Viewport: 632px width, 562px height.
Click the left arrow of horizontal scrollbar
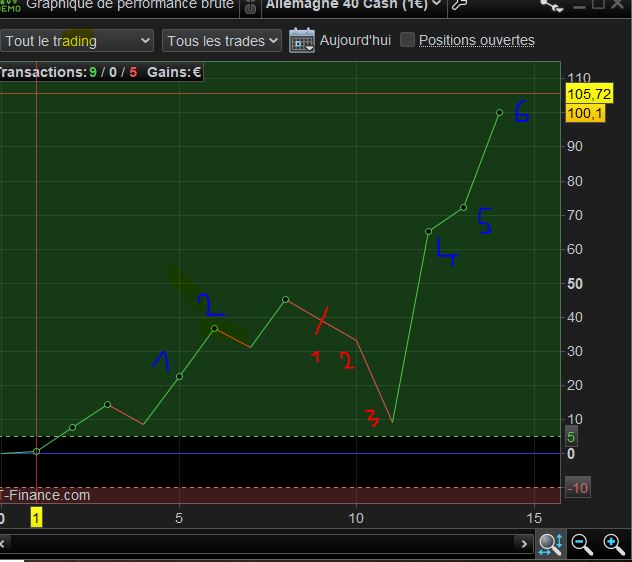[x=2, y=544]
